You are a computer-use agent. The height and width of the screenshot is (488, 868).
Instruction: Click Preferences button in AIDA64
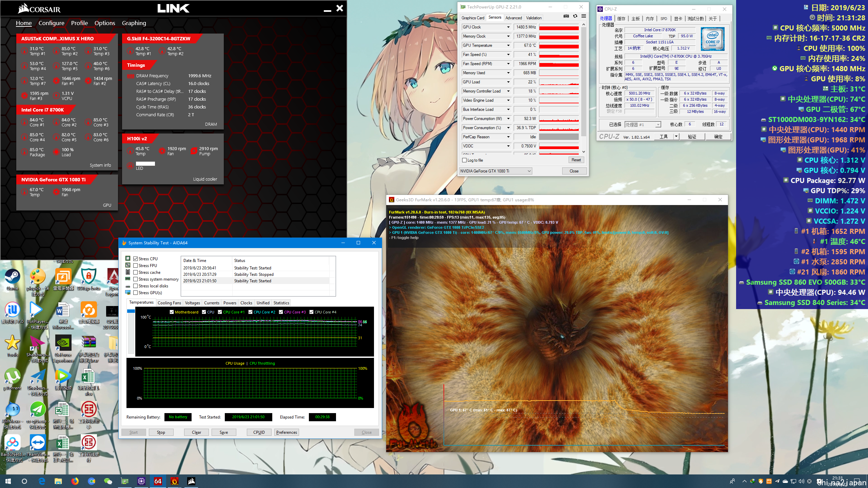click(x=287, y=432)
